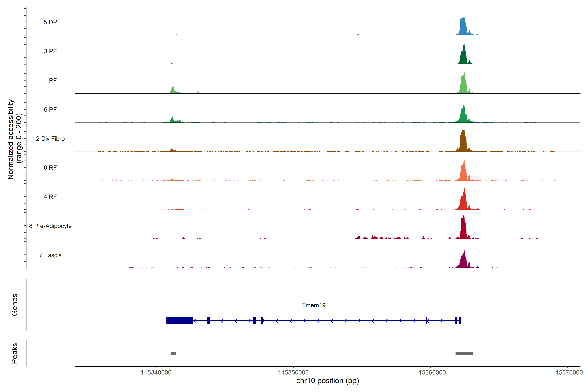Image resolution: width=588 pixels, height=392 pixels.
Task: Click the Tmem19 gene name label
Action: pos(313,305)
